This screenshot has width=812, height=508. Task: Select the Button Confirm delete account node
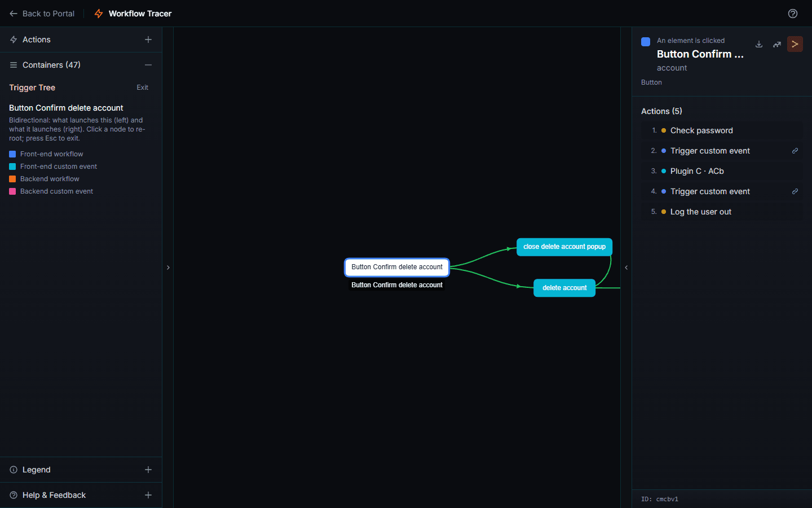(x=397, y=267)
